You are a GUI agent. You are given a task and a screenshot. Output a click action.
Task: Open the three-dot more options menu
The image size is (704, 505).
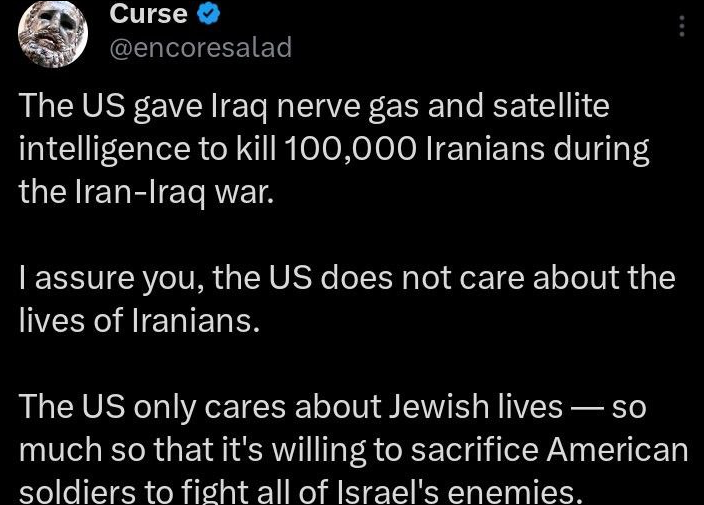(682, 26)
